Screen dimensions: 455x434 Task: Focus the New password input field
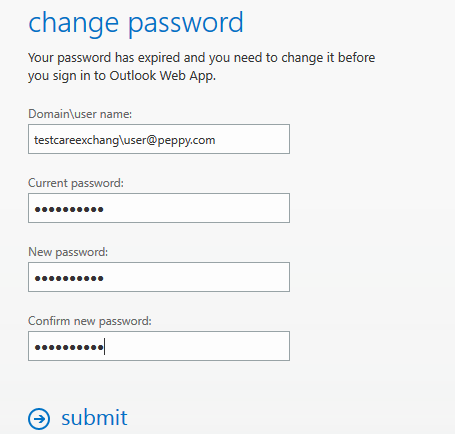click(x=159, y=277)
